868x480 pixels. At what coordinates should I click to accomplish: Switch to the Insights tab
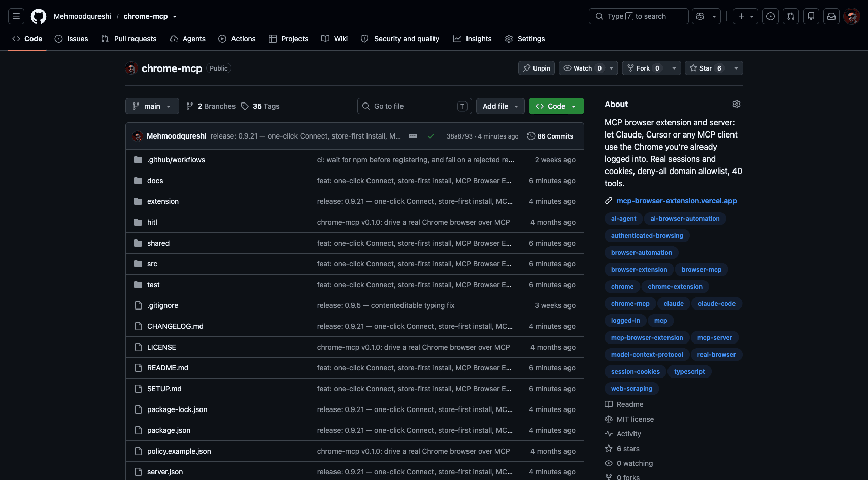pos(473,39)
